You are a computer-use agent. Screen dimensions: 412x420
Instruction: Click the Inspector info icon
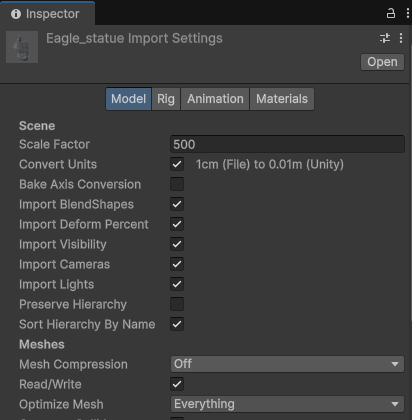[16, 14]
